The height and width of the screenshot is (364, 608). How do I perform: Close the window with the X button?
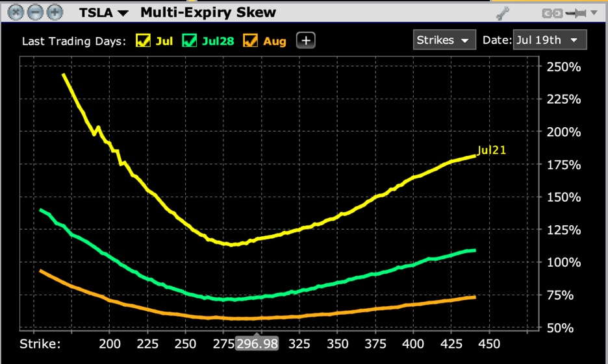(16, 13)
